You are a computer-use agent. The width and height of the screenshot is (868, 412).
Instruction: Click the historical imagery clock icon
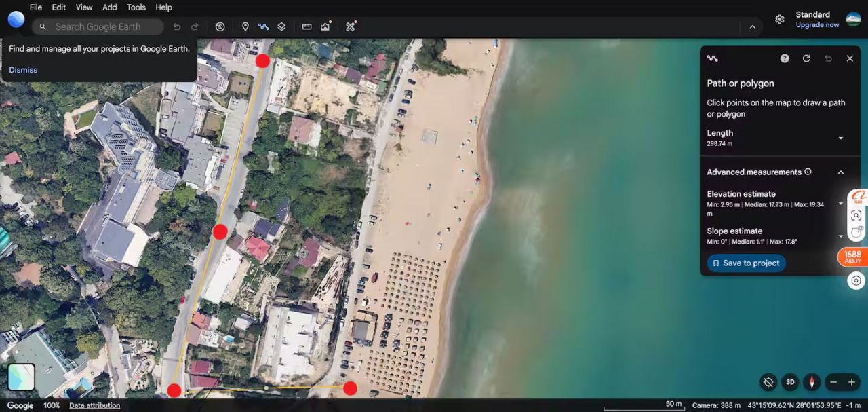click(220, 26)
